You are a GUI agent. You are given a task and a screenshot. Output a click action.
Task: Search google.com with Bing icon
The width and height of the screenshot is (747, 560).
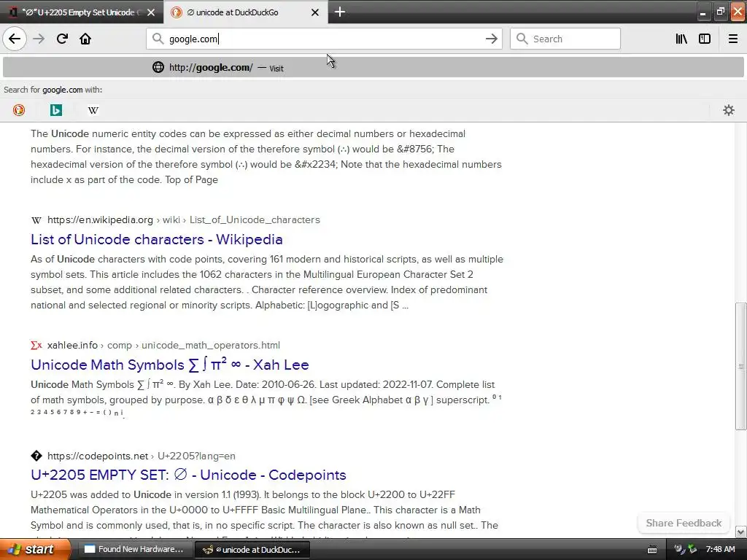click(x=55, y=110)
